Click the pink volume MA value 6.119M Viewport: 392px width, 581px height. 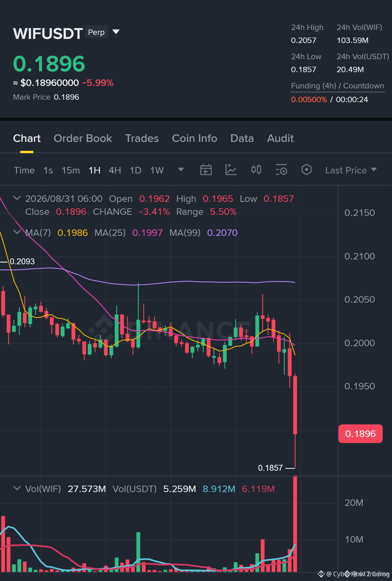258,489
